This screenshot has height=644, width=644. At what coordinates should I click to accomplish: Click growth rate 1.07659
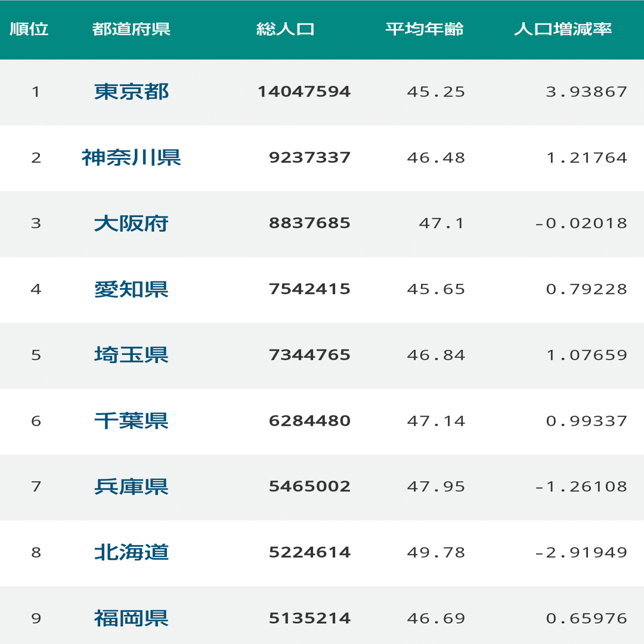tap(587, 355)
